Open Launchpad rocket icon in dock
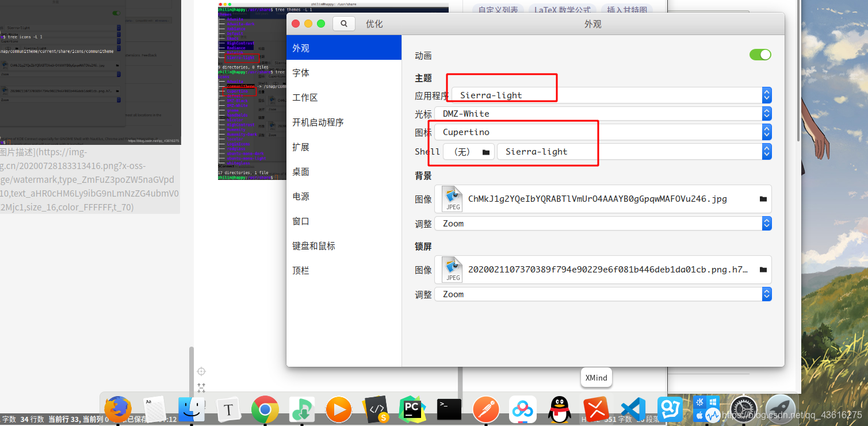 click(781, 409)
